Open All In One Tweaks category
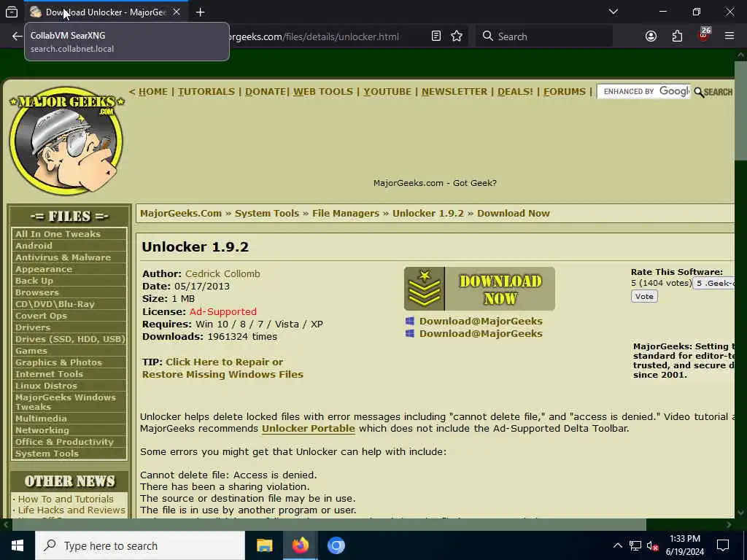 [58, 234]
